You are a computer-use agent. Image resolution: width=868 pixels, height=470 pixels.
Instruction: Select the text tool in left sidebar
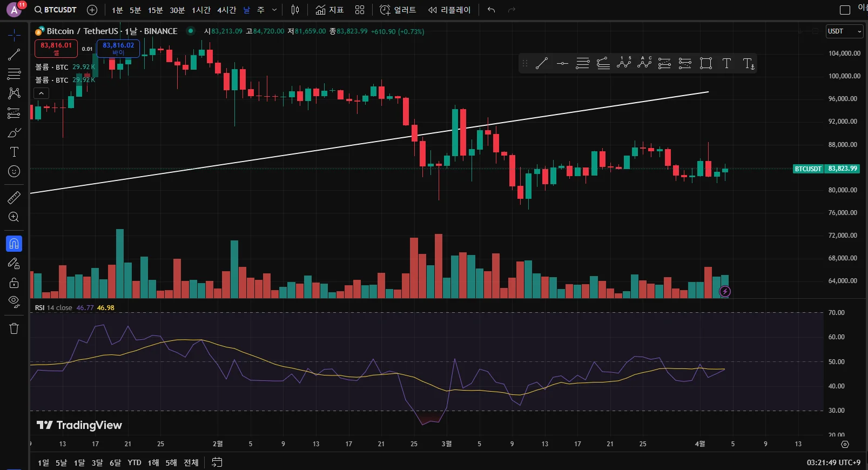(x=14, y=152)
